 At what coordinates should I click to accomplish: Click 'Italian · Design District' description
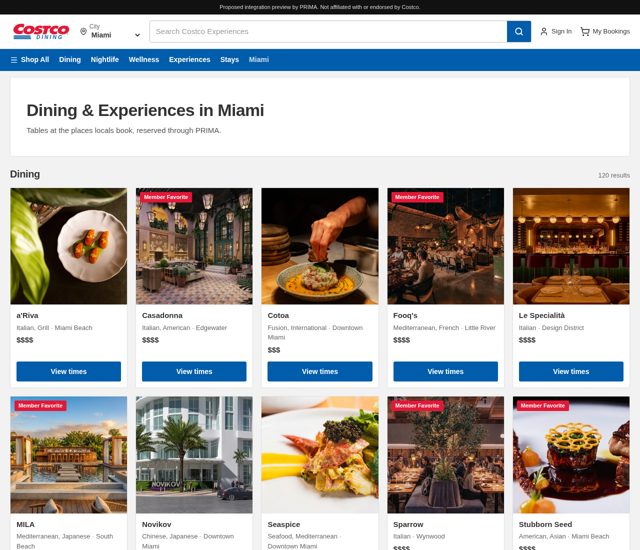coord(551,328)
